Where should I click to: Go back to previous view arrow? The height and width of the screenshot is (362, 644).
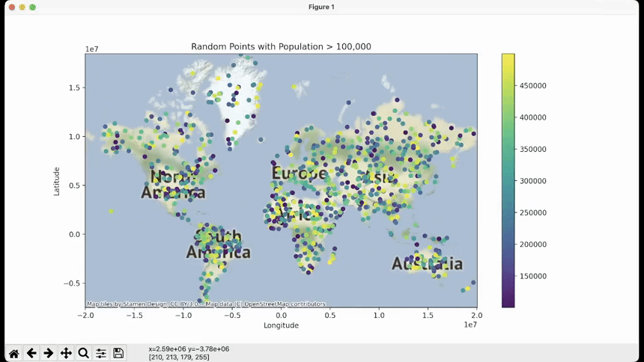[31, 353]
